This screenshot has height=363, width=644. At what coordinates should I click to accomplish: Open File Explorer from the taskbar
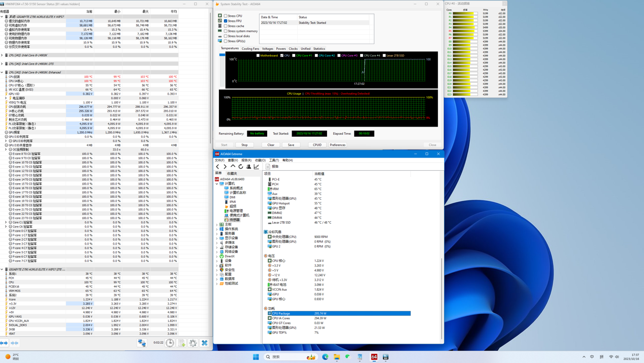pyautogui.click(x=337, y=357)
